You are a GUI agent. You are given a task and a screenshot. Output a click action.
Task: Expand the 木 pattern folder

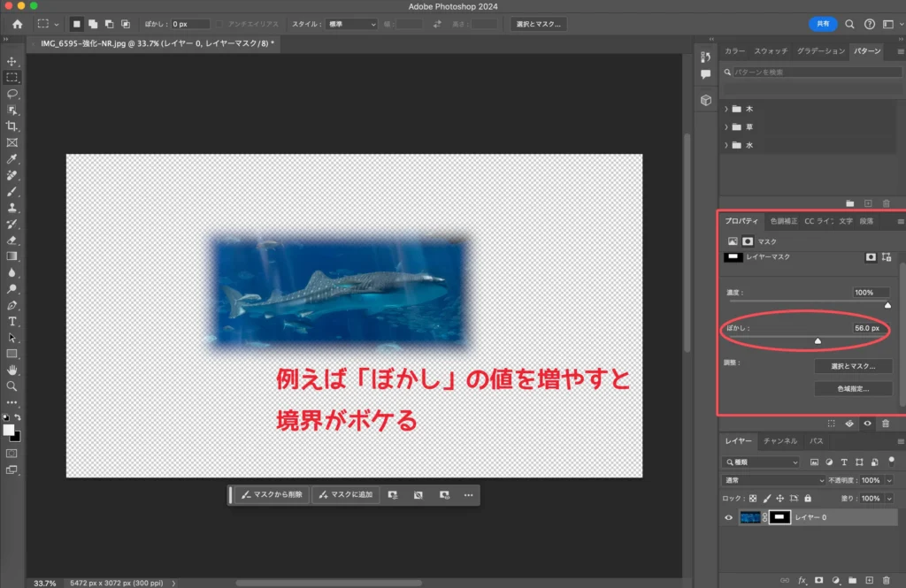(726, 109)
